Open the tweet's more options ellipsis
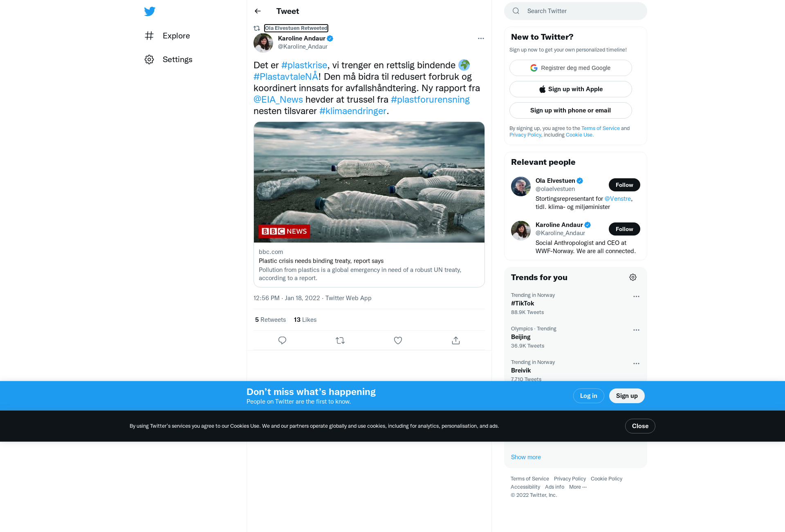Screen dimensions: 785x532 [481, 38]
